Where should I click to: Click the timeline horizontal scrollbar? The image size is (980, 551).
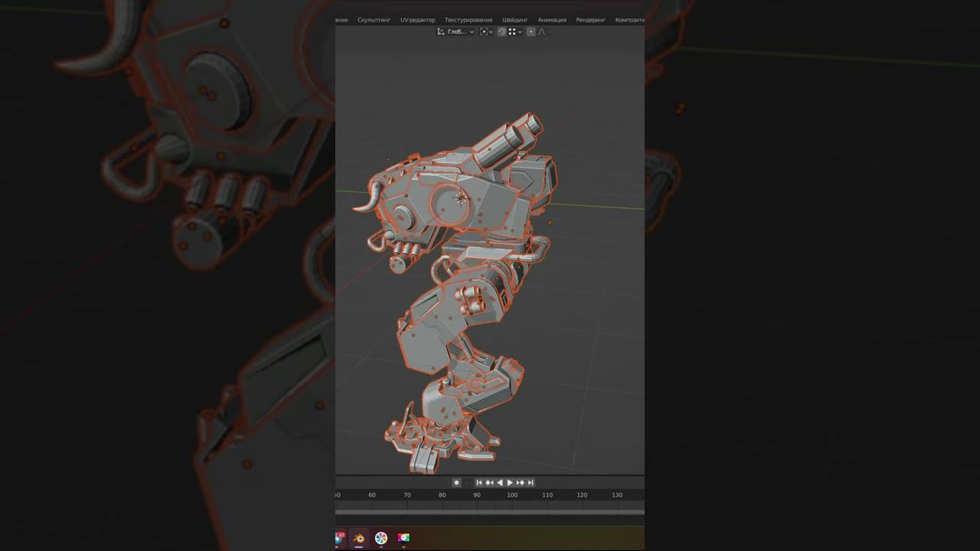[x=490, y=512]
